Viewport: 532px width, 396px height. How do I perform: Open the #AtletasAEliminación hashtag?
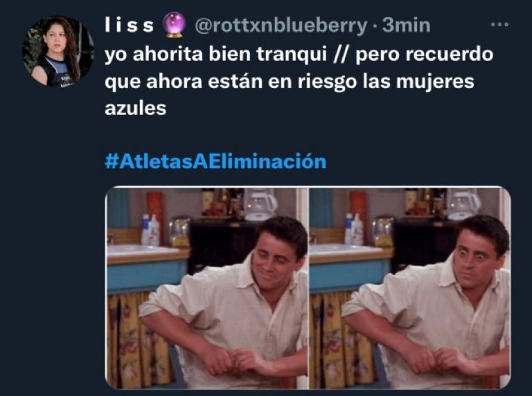pyautogui.click(x=215, y=161)
